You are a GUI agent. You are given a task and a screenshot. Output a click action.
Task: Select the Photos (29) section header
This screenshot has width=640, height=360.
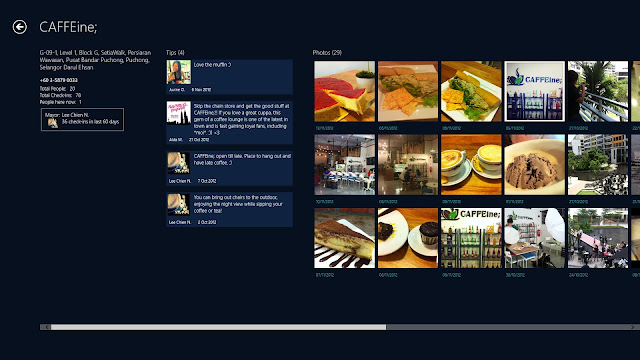click(x=327, y=53)
